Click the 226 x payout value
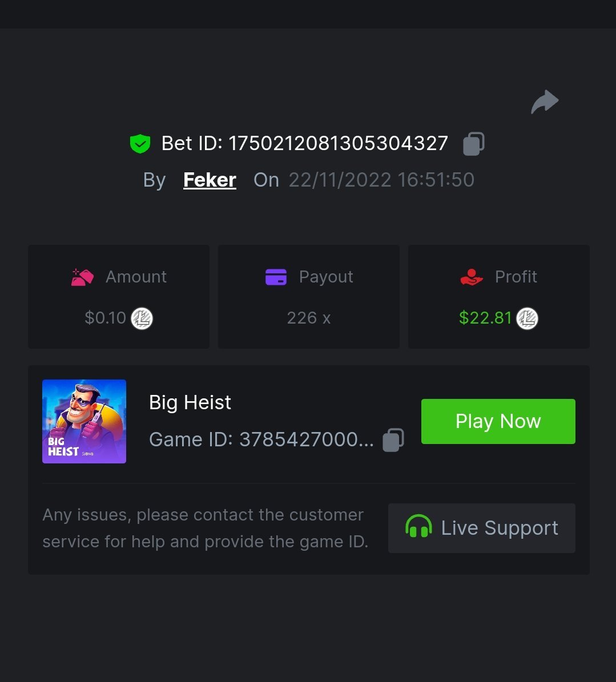The height and width of the screenshot is (682, 616). click(308, 318)
